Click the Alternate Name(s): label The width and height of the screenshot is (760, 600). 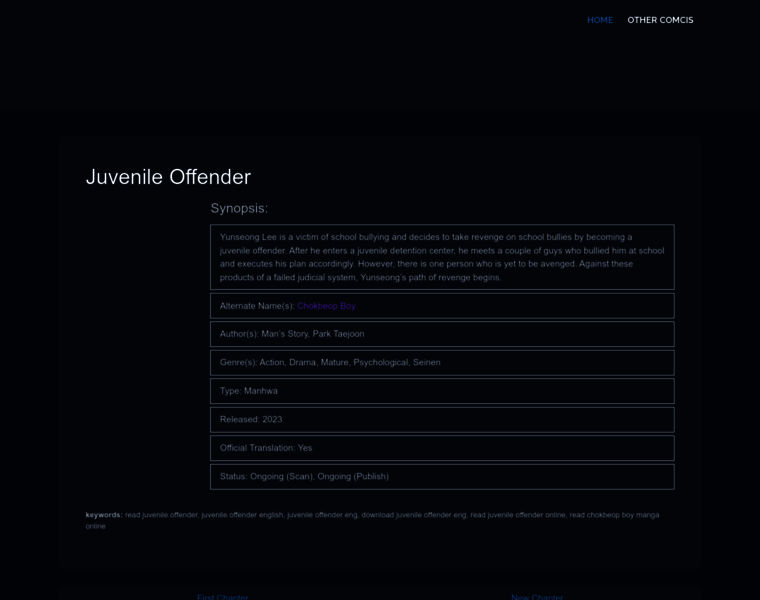tap(257, 306)
